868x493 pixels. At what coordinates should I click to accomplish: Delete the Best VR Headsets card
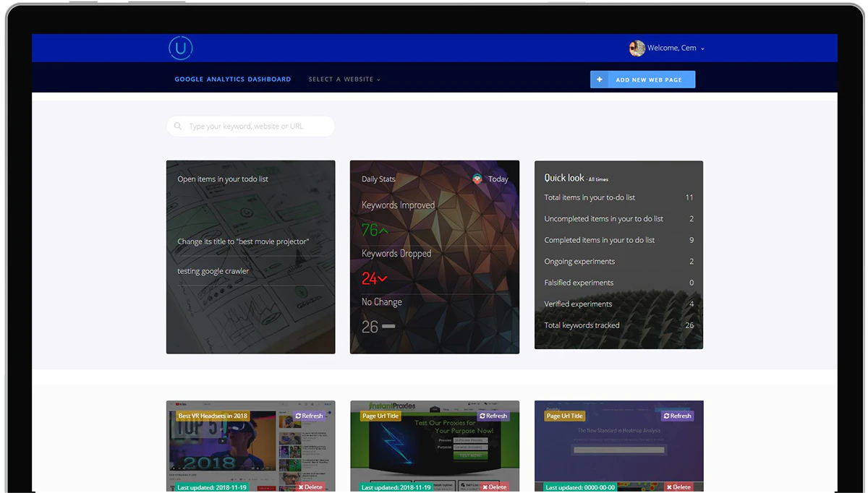[x=310, y=487]
